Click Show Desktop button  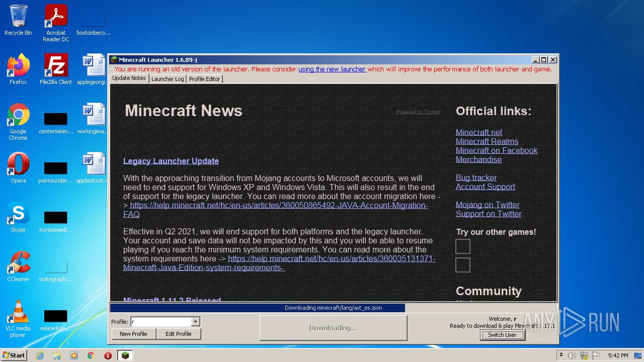tap(639, 355)
